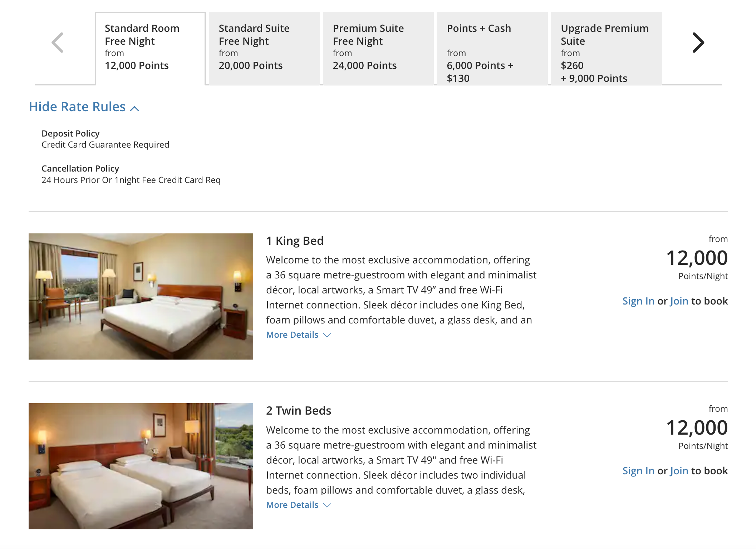Open the 1 King Bed room photo
This screenshot has height=549, width=756.
pos(141,296)
